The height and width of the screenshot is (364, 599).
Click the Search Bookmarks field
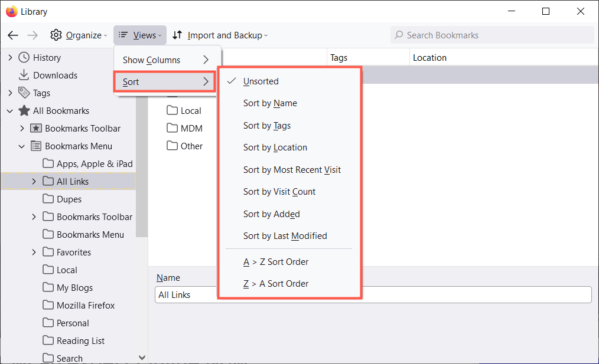click(x=496, y=35)
